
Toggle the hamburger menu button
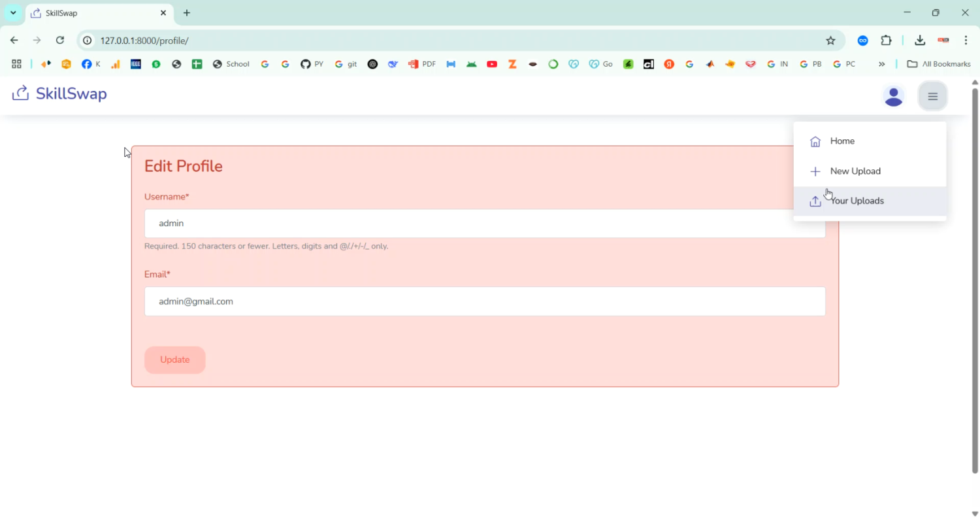[932, 96]
